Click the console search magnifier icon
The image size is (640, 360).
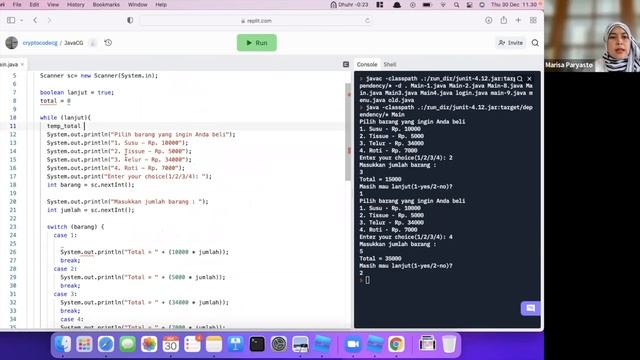click(520, 78)
